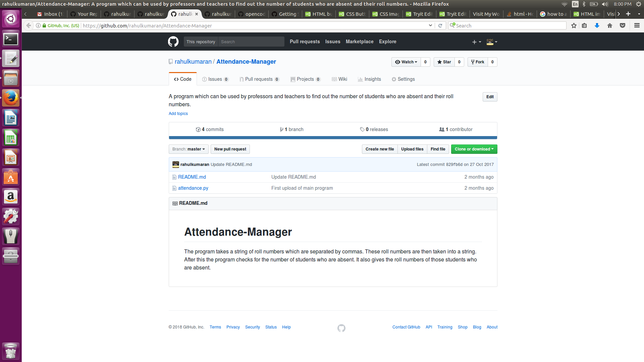Open the Amazon dock icon
Image resolution: width=644 pixels, height=362 pixels.
pyautogui.click(x=11, y=197)
